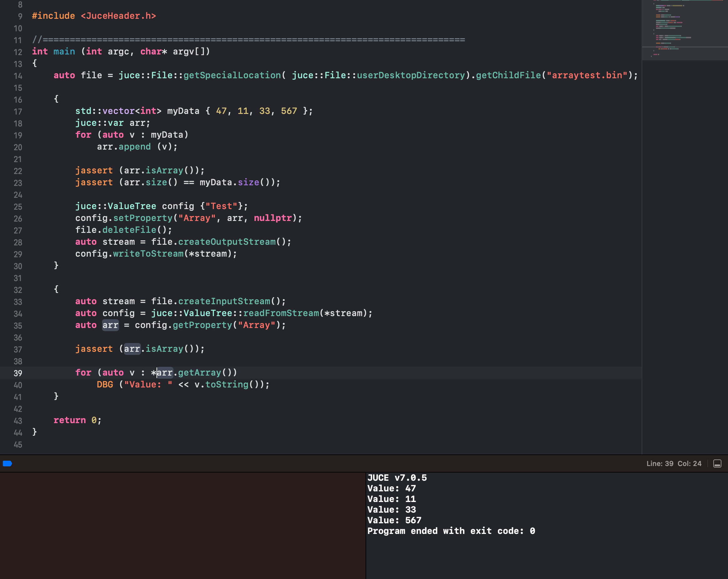Hide the debug area with bottom-right panel icon

717,464
